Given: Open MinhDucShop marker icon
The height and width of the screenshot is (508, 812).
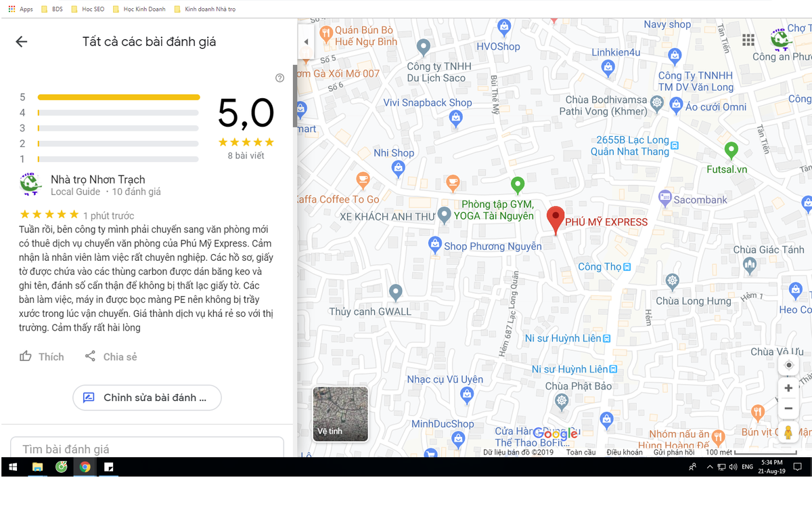Looking at the screenshot, I should click(x=459, y=440).
